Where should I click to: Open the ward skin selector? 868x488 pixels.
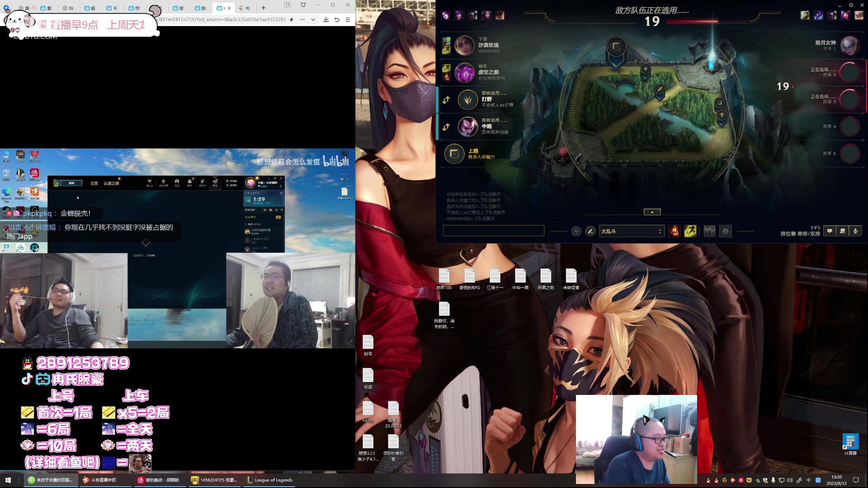pos(710,231)
